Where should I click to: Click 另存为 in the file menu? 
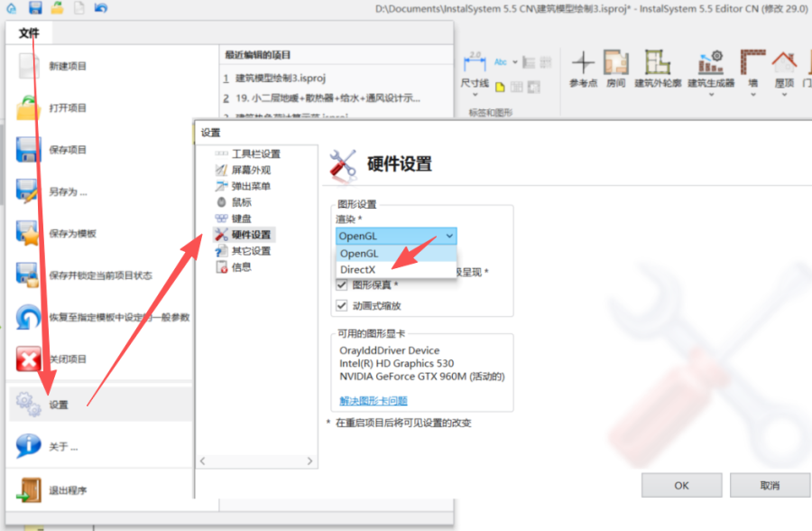coord(69,191)
